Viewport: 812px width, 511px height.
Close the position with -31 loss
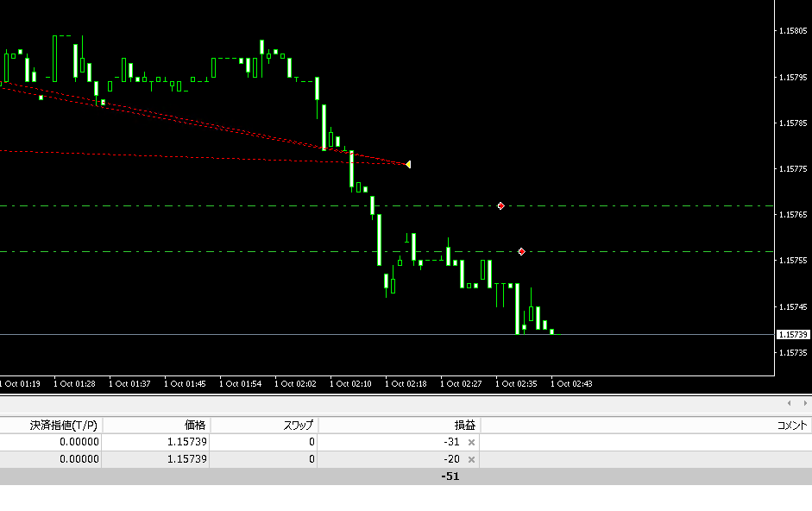[471, 442]
